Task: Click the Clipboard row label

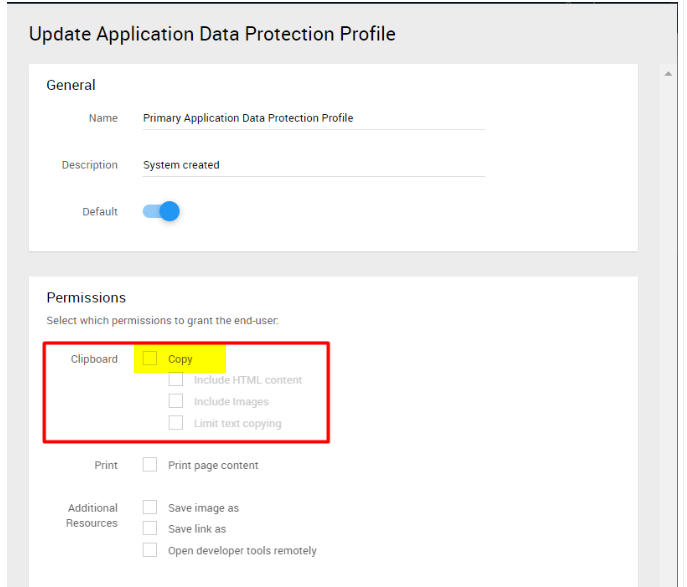Action: pyautogui.click(x=94, y=359)
